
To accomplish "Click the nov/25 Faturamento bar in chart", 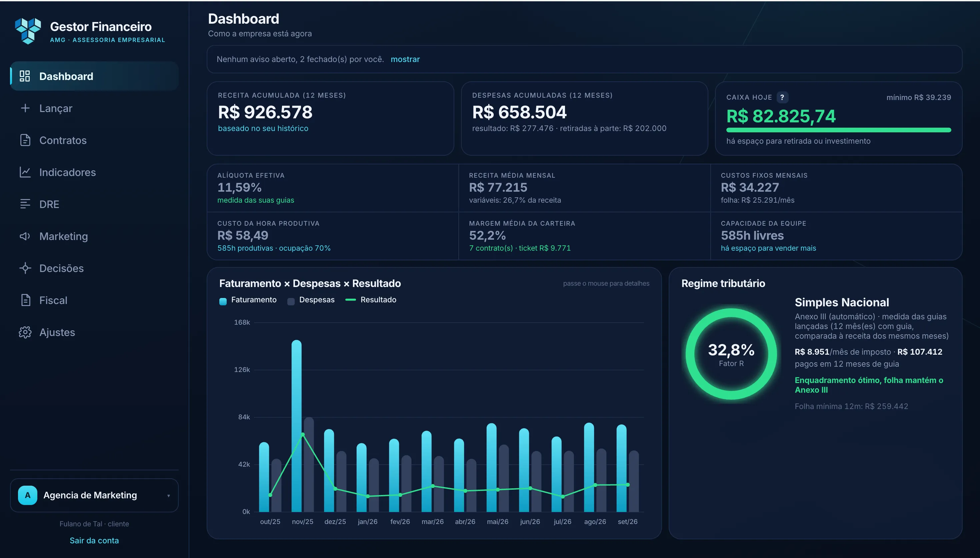I will (x=296, y=426).
